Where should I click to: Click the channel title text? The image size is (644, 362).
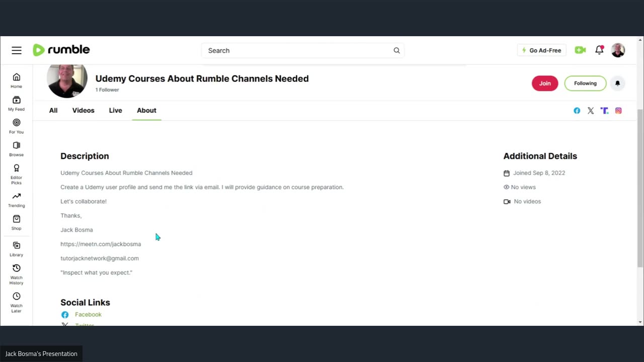click(x=202, y=78)
